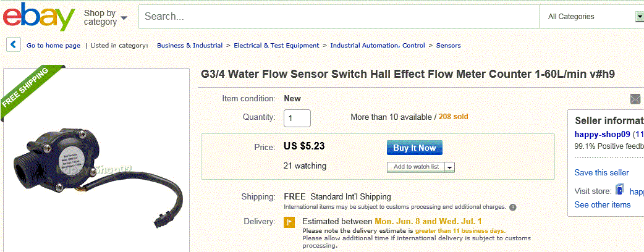This screenshot has width=644, height=252.
Task: Expand the Add to watch list arrow
Action: point(449,167)
